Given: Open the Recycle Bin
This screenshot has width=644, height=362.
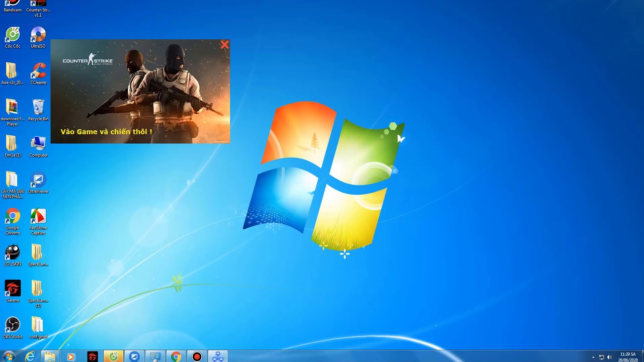Looking at the screenshot, I should pos(38,108).
